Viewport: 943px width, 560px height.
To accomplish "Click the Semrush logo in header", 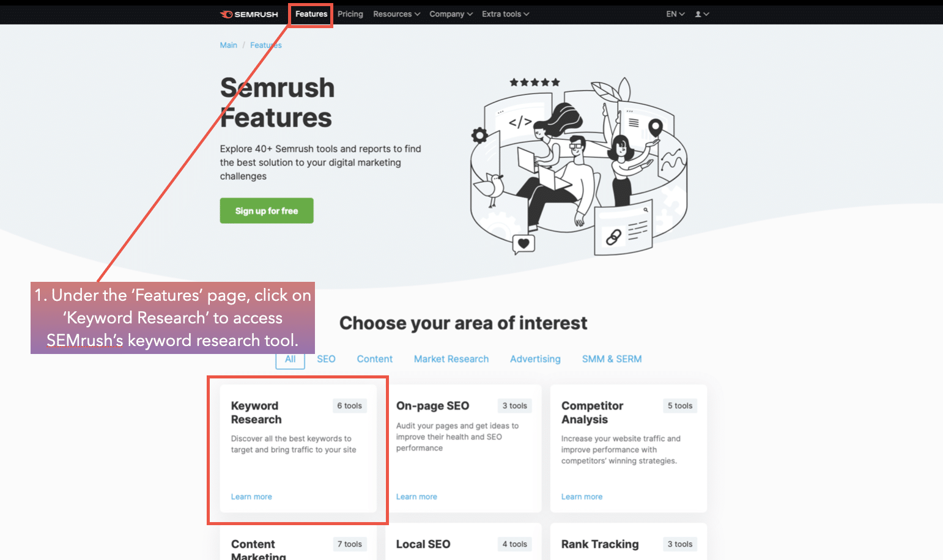I will [x=249, y=14].
